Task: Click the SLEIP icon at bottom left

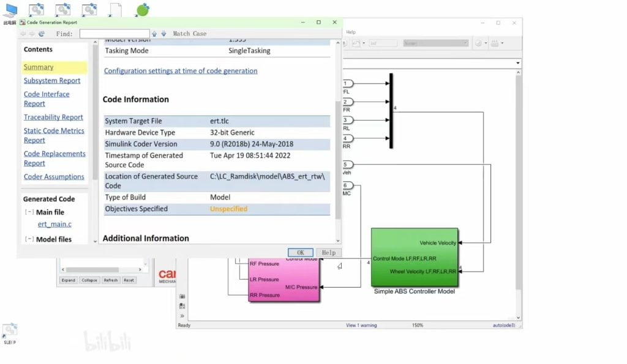Action: click(10, 330)
